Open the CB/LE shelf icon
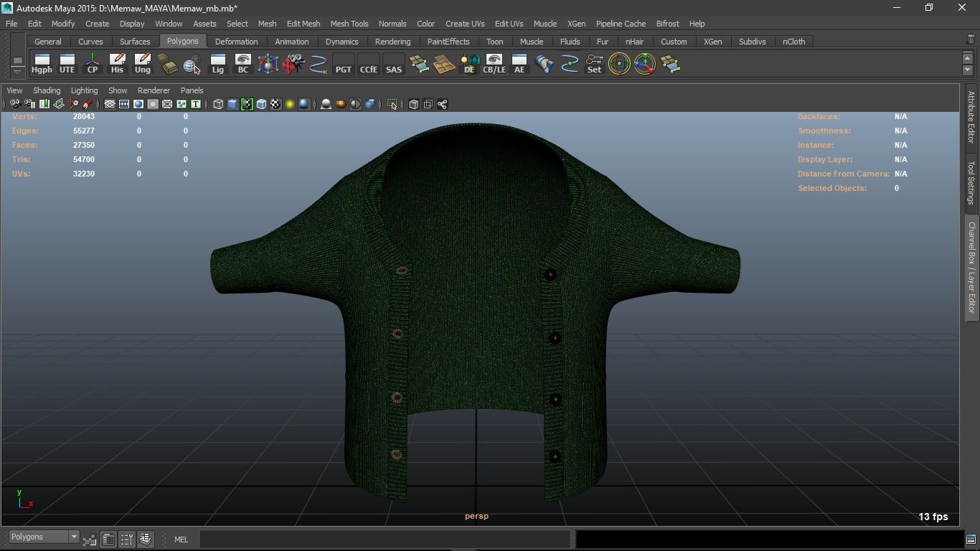The image size is (980, 551). click(x=494, y=64)
